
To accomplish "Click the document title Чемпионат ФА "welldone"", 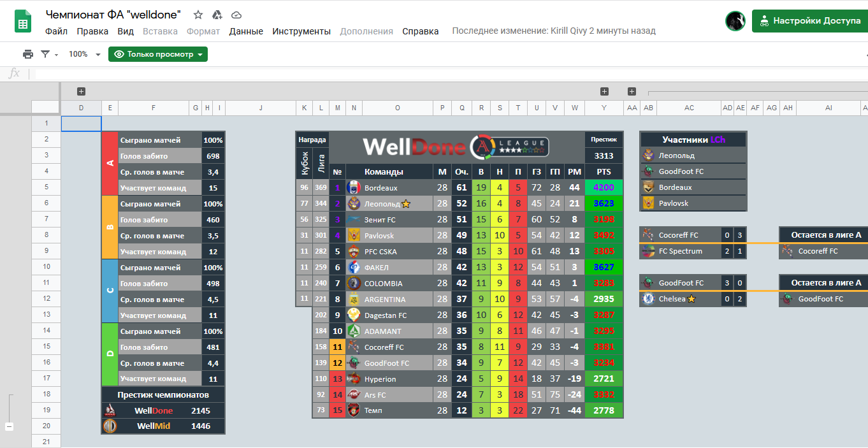I will [113, 15].
